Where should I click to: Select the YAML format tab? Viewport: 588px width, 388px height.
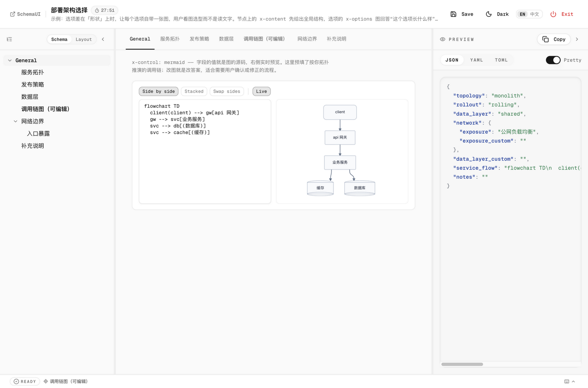pos(477,60)
